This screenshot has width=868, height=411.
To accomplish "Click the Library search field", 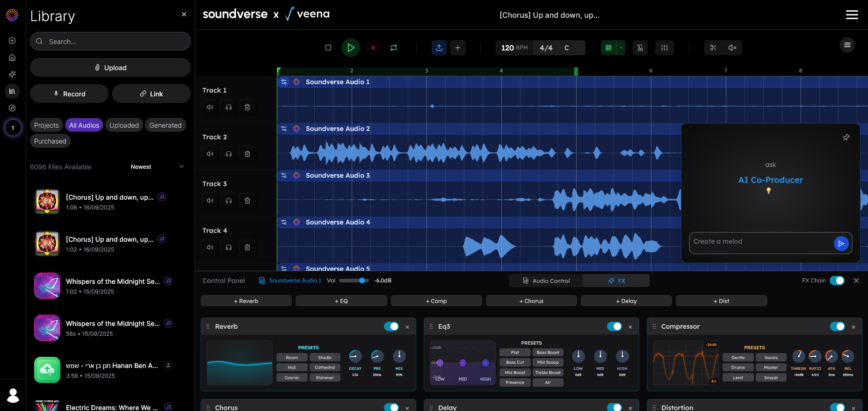I will click(x=110, y=41).
